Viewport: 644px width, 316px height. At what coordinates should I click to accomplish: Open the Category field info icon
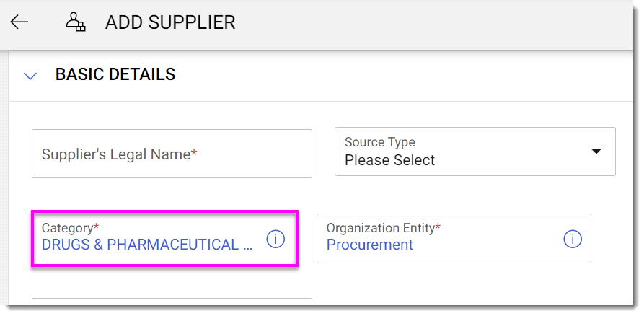pos(275,240)
